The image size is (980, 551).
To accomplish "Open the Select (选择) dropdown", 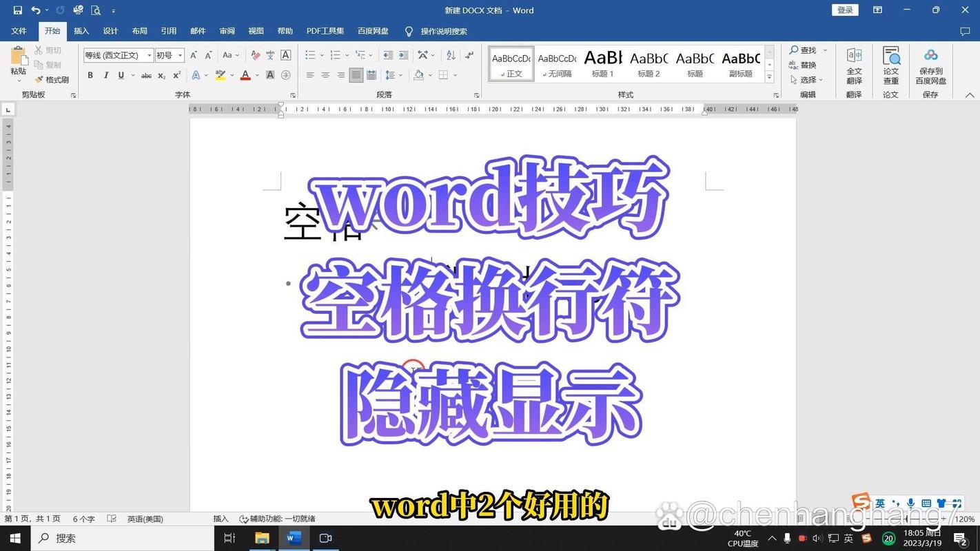I will (807, 80).
